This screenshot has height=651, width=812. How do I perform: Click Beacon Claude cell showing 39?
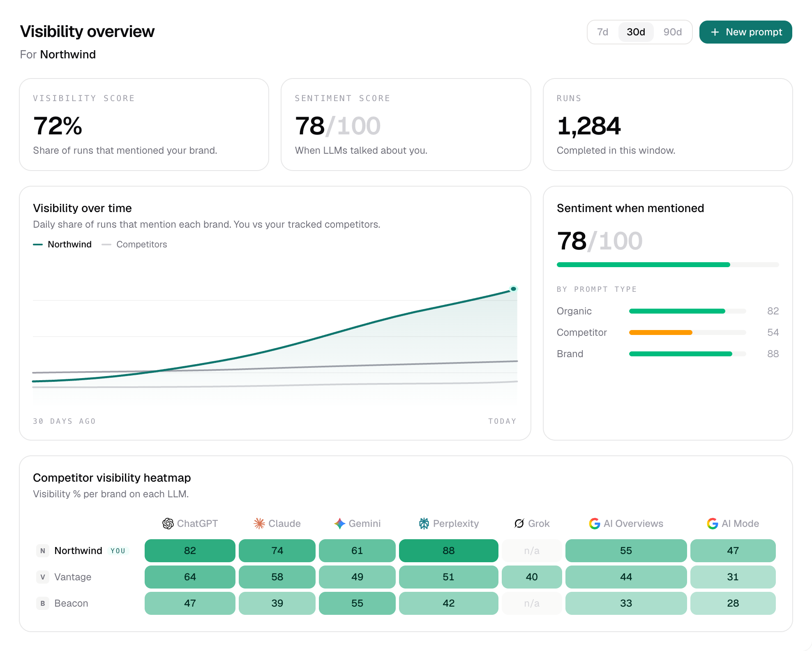277,603
